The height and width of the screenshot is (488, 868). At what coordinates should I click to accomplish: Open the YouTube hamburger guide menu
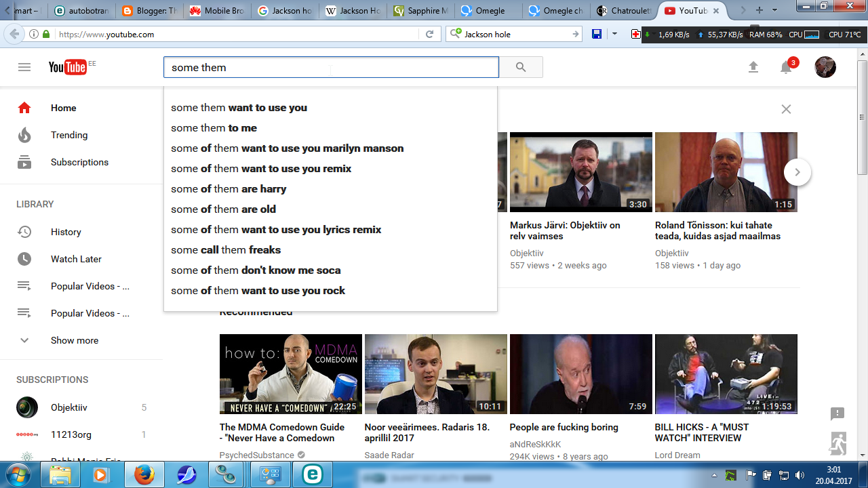point(24,67)
